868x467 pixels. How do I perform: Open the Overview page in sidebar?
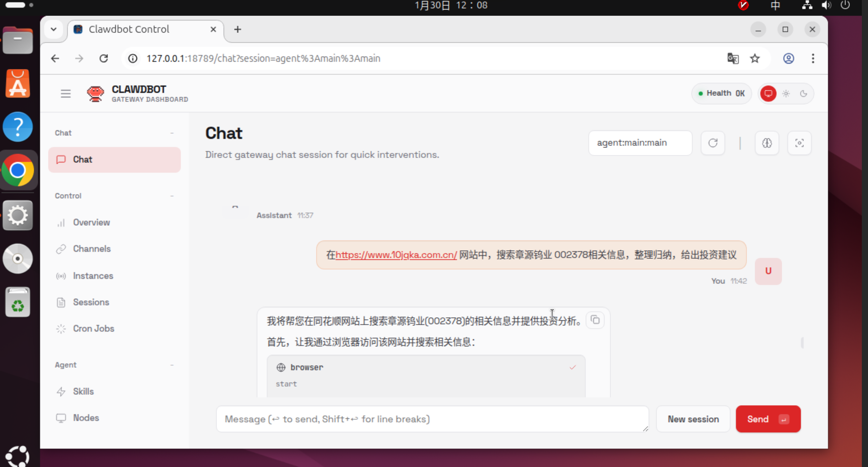coord(91,223)
